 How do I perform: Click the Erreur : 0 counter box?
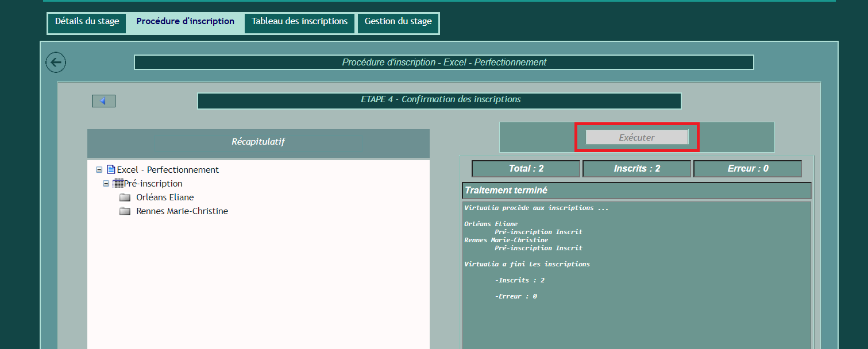[x=747, y=169]
